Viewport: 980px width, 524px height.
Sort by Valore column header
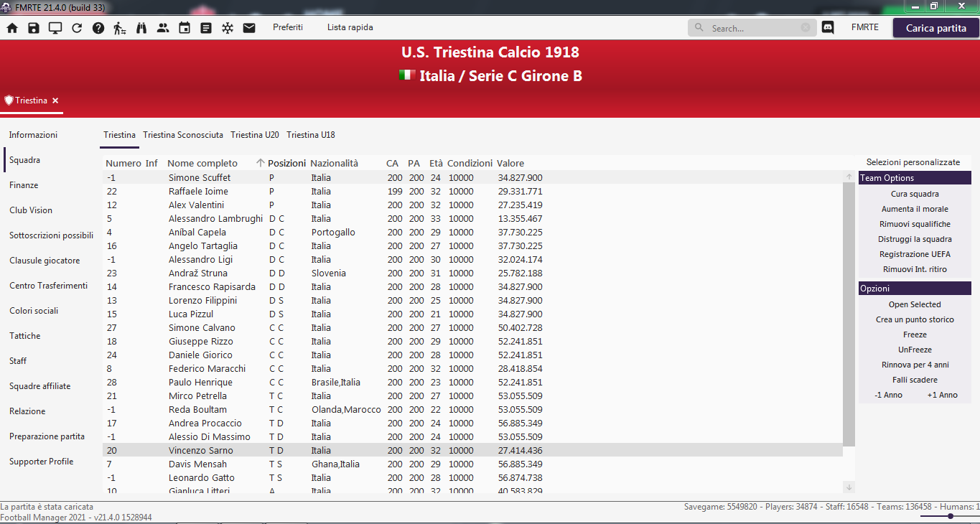click(x=510, y=163)
